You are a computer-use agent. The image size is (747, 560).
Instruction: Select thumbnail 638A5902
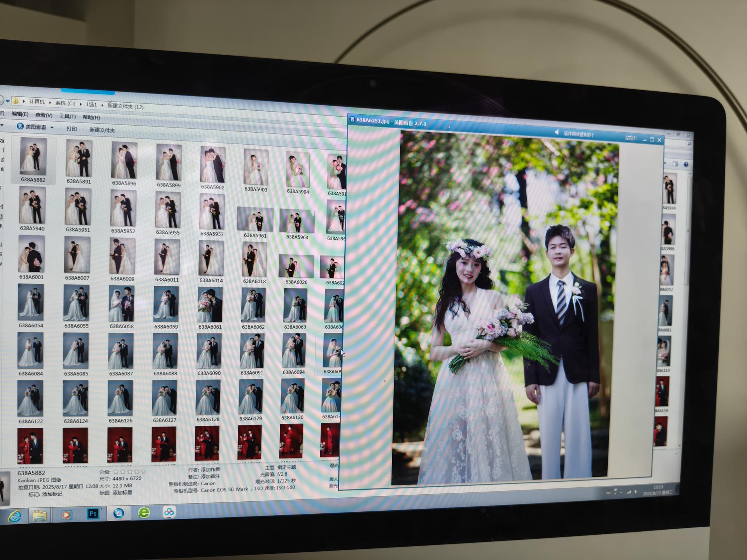click(x=212, y=164)
